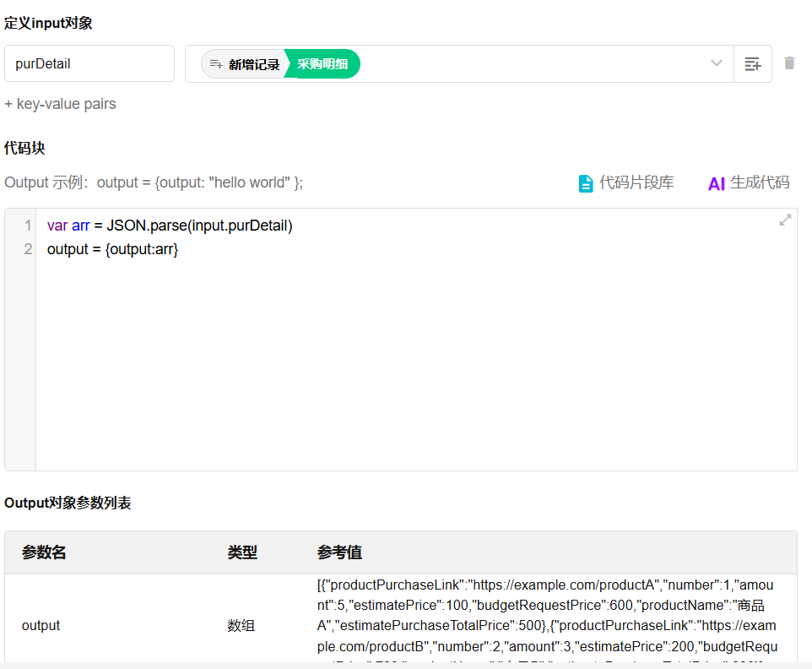Add a new key-value pairs entry
This screenshot has height=669, width=812.
60,104
